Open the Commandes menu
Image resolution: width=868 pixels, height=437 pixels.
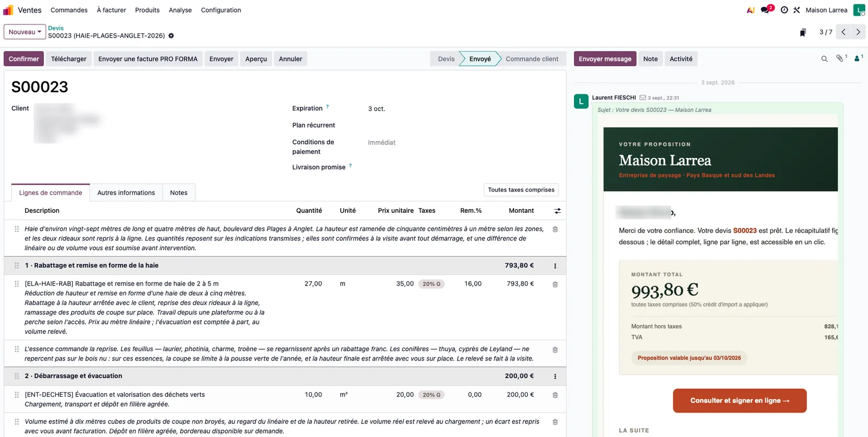[69, 10]
